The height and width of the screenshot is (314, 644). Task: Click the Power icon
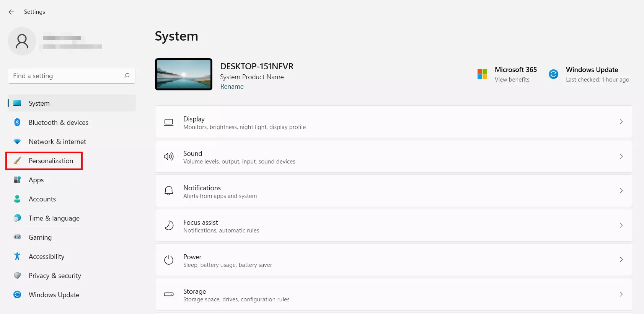[169, 260]
